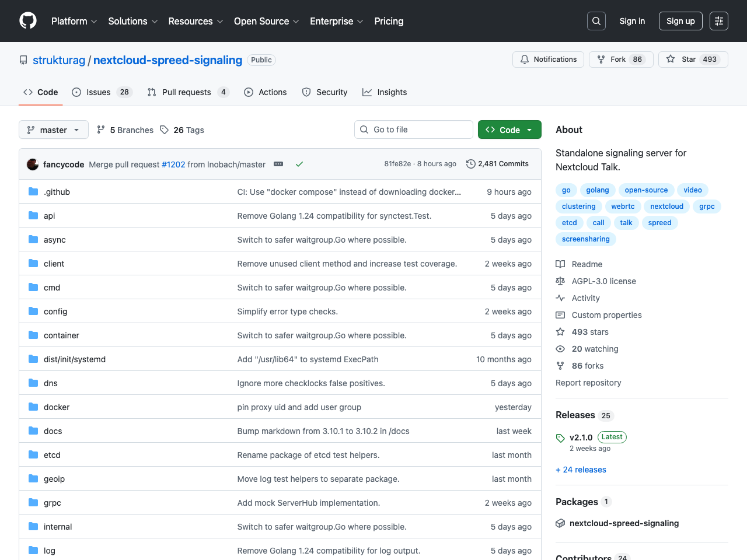Click the AGPL-3.0 license scales icon
Screen dimensions: 747x560
[560, 281]
